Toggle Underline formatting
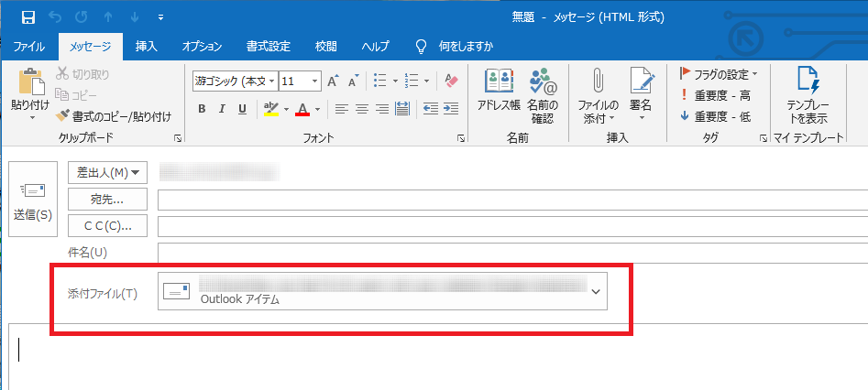868x390 pixels. [242, 109]
